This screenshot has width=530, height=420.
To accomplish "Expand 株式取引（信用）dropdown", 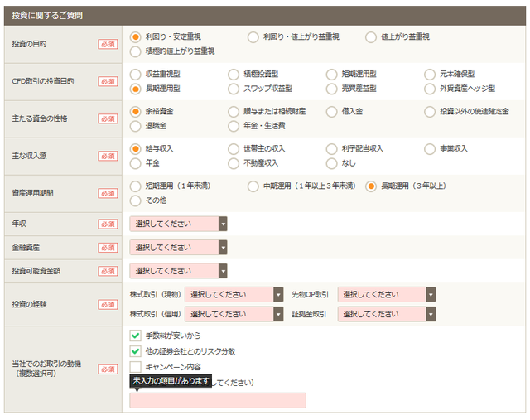I will click(234, 314).
